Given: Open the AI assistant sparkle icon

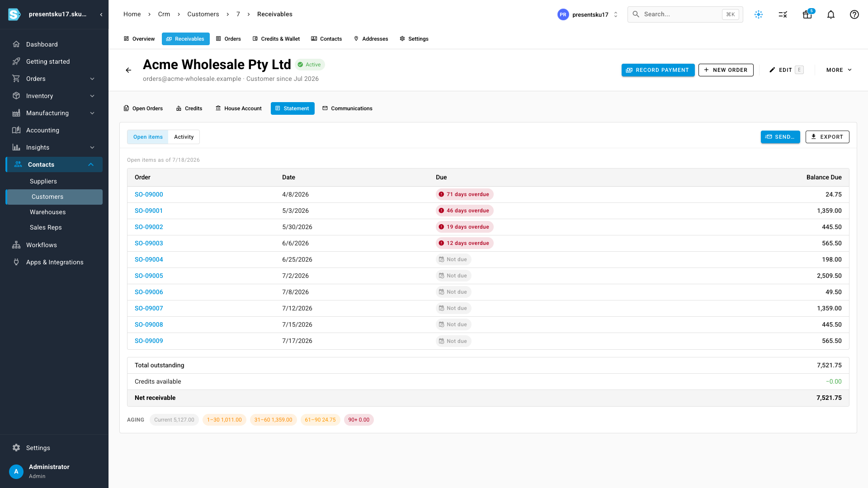Looking at the screenshot, I should click(x=759, y=14).
